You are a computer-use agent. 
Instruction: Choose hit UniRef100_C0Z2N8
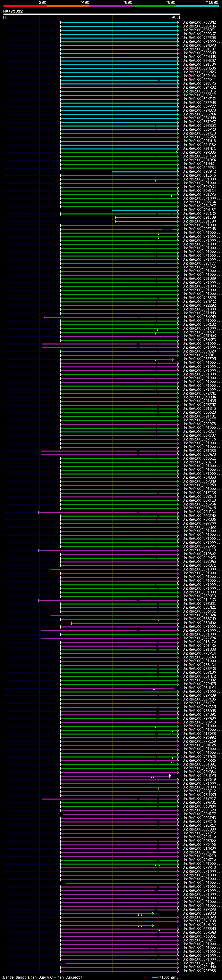pyautogui.click(x=199, y=229)
